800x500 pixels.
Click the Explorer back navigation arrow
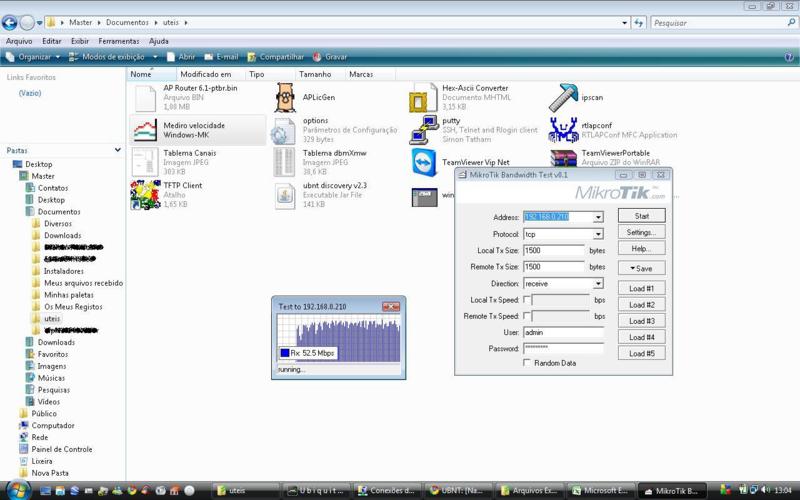(x=9, y=22)
